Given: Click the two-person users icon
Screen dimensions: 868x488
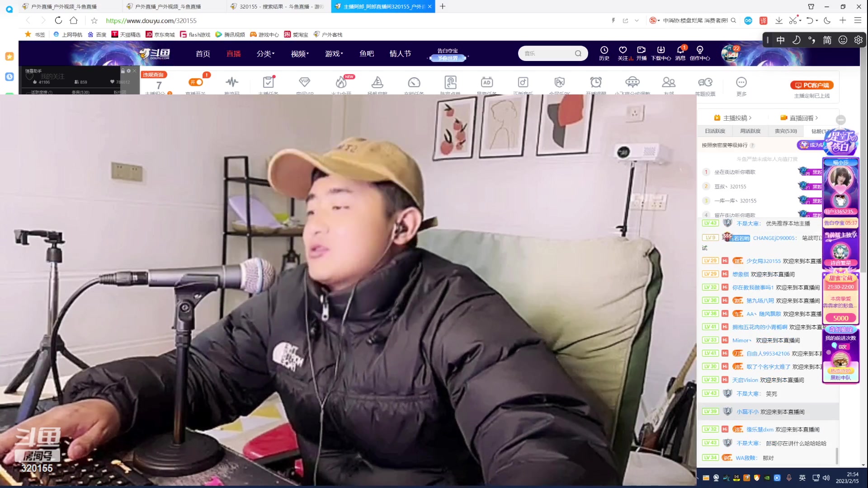Looking at the screenshot, I should [x=669, y=82].
